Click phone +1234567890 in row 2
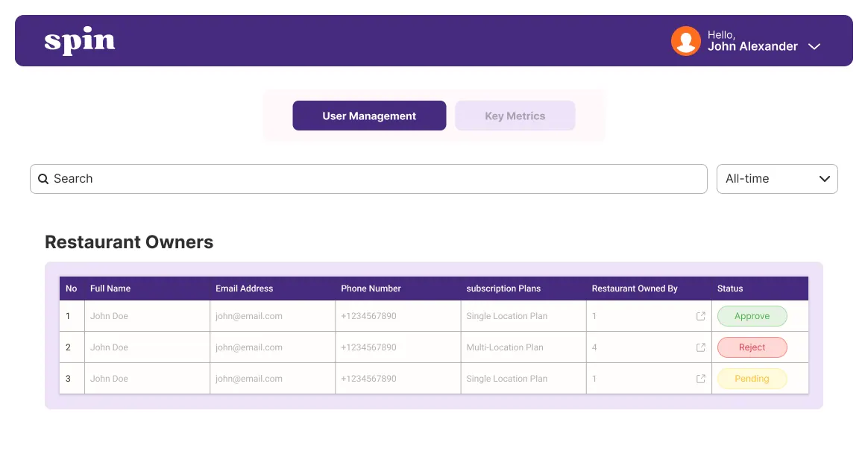The height and width of the screenshot is (454, 868). click(x=368, y=347)
